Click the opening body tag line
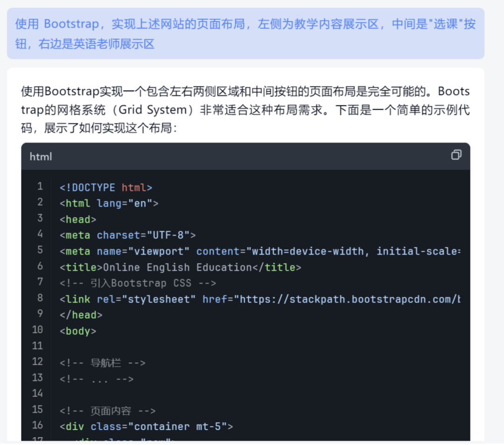 (78, 331)
